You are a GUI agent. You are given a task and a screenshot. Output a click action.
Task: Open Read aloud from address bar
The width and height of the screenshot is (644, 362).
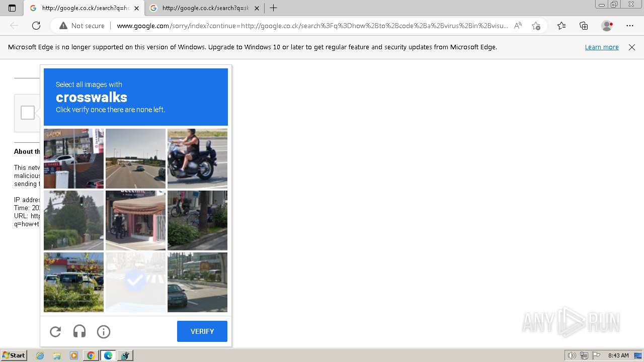pyautogui.click(x=518, y=26)
